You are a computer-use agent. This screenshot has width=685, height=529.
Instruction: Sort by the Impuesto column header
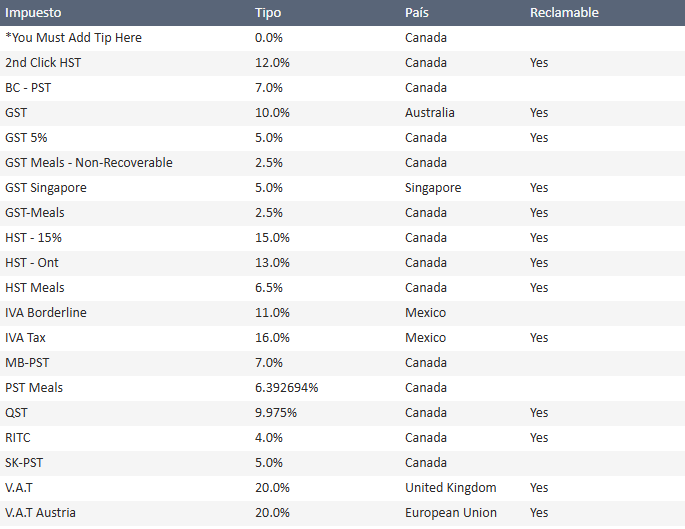[33, 13]
